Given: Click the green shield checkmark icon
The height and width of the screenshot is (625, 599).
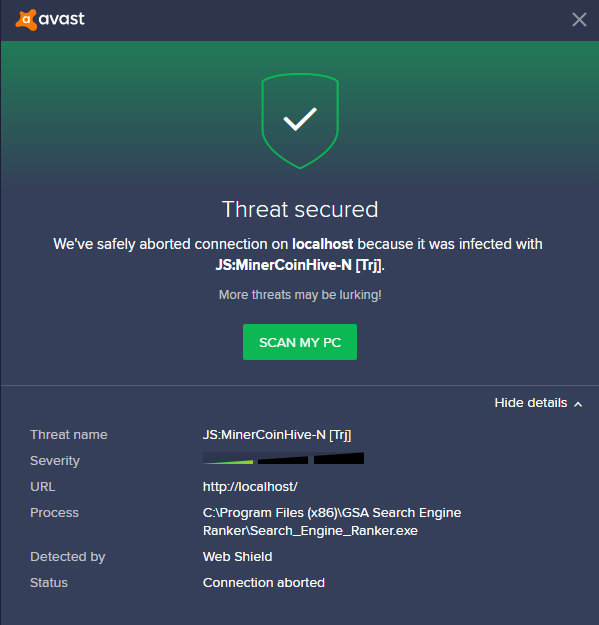Looking at the screenshot, I should (x=300, y=121).
